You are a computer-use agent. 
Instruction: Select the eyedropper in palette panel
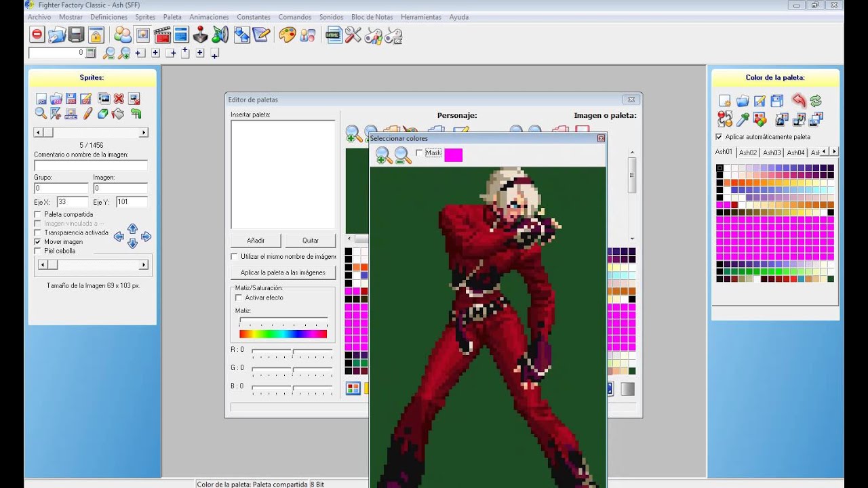tap(743, 120)
